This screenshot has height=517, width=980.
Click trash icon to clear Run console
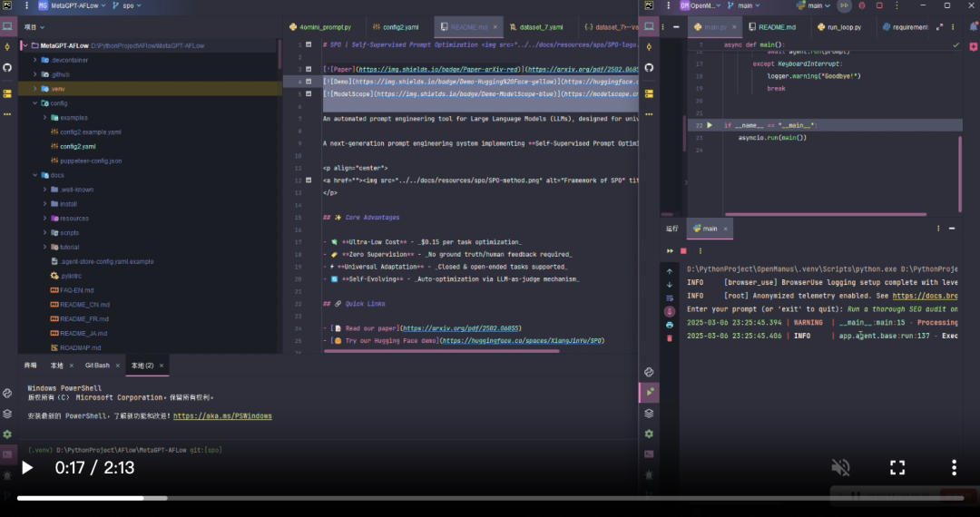pos(670,338)
